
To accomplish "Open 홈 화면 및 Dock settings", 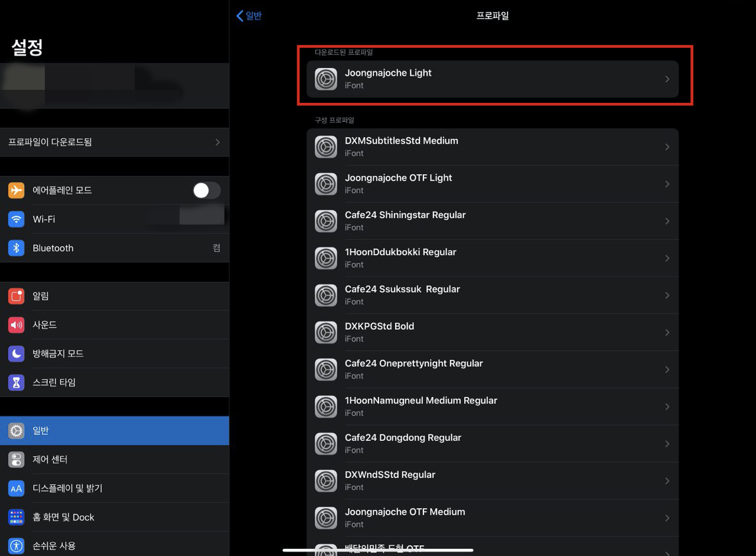I will [115, 517].
